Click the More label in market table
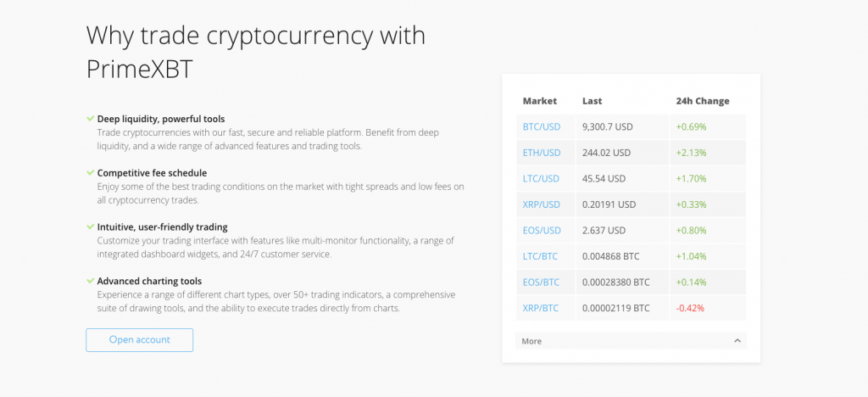 531,341
